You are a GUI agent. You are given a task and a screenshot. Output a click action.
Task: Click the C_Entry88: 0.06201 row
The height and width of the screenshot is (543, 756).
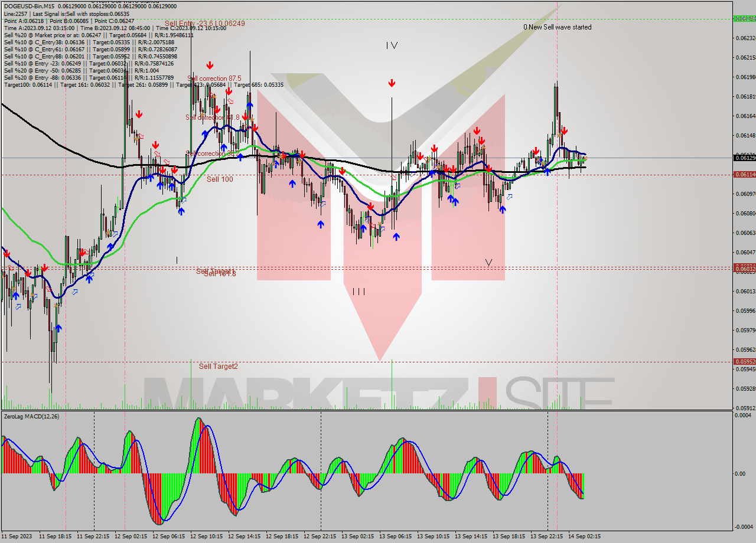(x=90, y=56)
